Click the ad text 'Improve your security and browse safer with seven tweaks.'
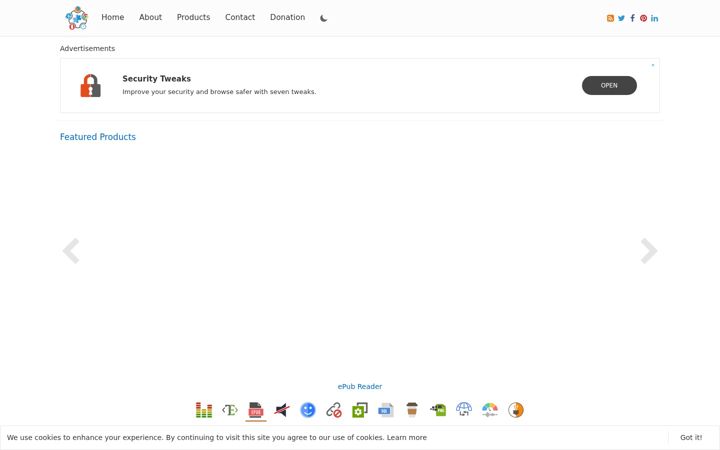720x450 pixels. point(219,92)
